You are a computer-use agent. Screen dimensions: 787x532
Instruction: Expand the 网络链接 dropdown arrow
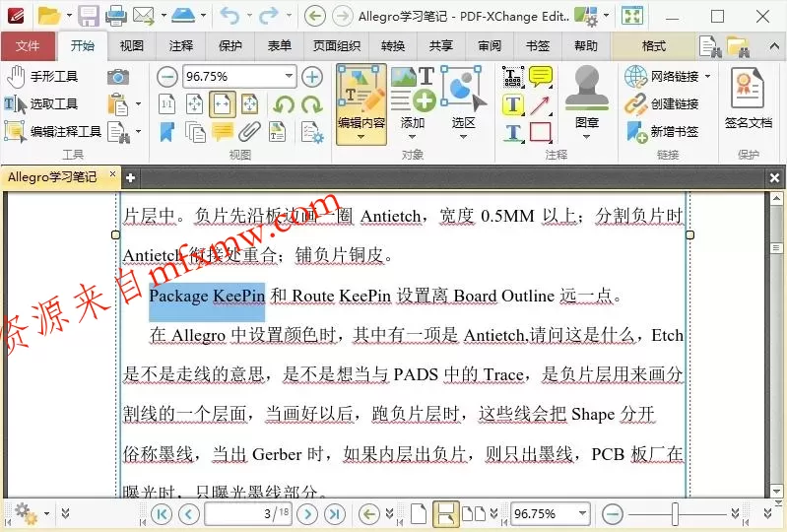[707, 76]
